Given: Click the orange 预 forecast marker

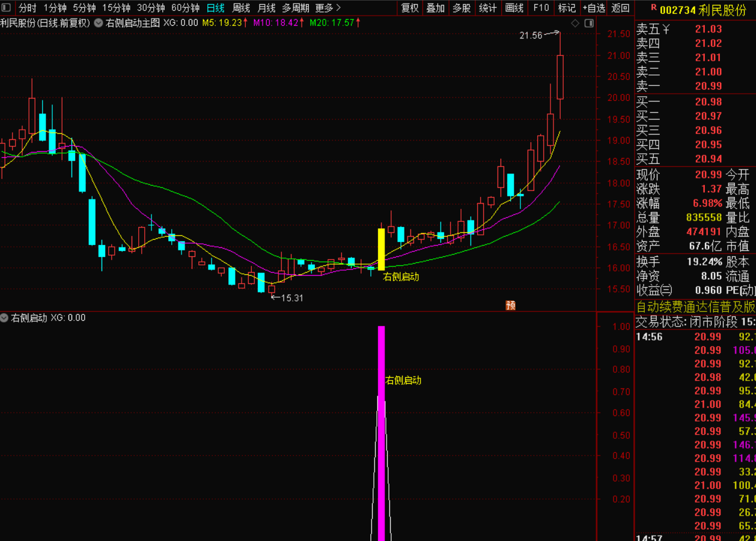Looking at the screenshot, I should coord(510,304).
